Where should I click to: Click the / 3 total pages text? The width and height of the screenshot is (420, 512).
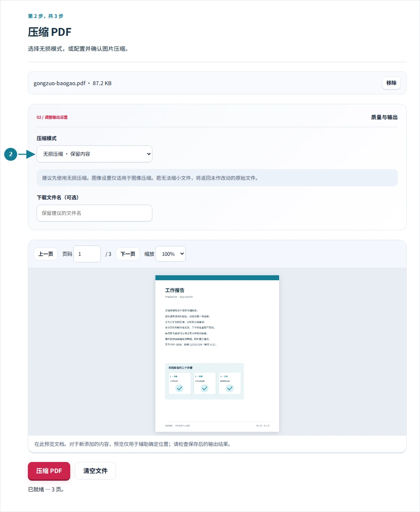coord(108,254)
